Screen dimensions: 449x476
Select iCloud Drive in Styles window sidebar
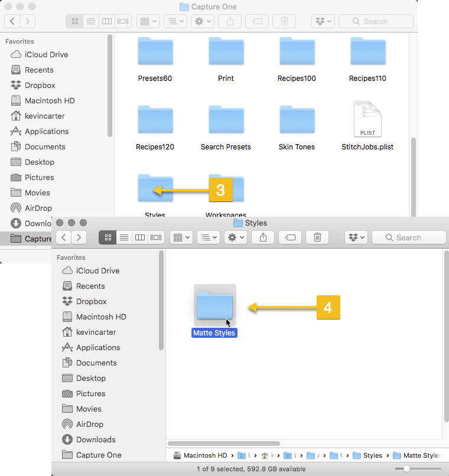[x=97, y=270]
